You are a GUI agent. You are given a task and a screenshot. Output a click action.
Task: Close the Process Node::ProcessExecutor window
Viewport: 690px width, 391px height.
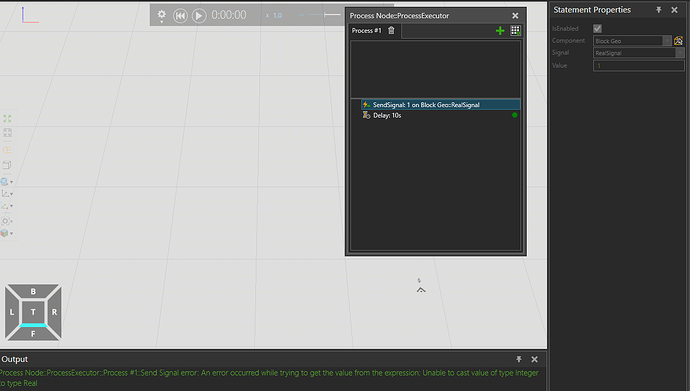[x=515, y=15]
